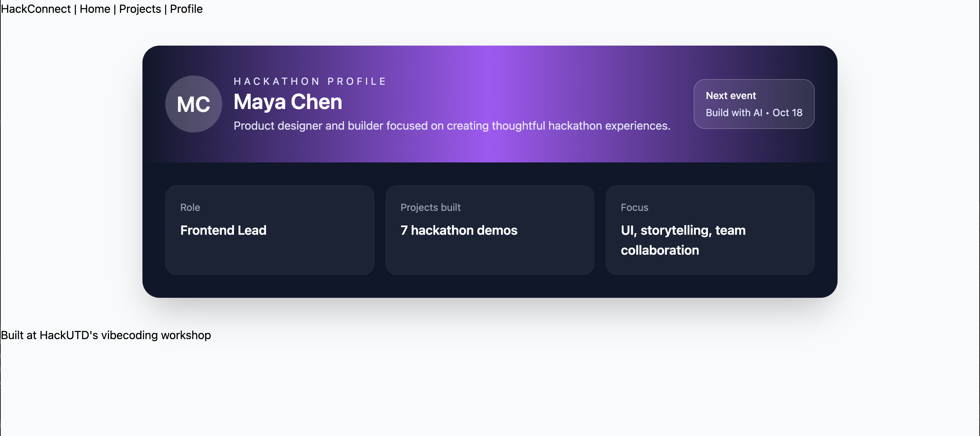Select the Role card
Screen dimensions: 980x436
[269, 230]
